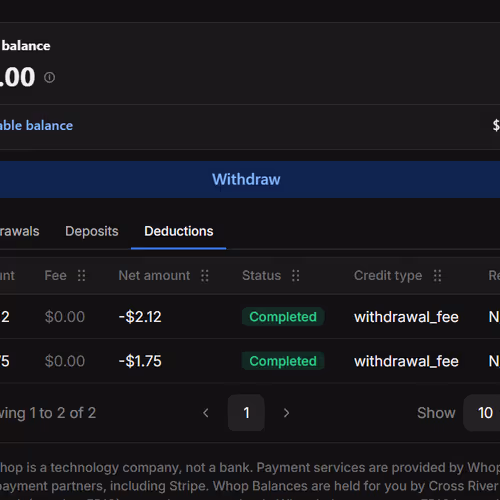Image resolution: width=500 pixels, height=500 pixels.
Task: Switch to the Deposits tab
Action: [92, 231]
